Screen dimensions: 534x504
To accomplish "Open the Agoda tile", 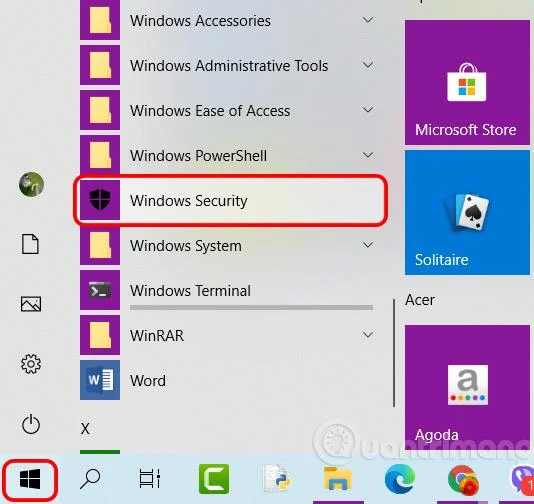I will click(x=467, y=388).
